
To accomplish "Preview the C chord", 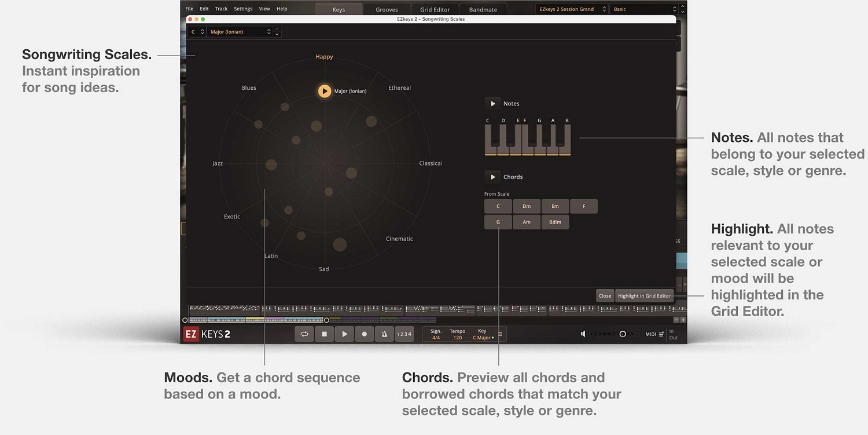I will (x=498, y=206).
